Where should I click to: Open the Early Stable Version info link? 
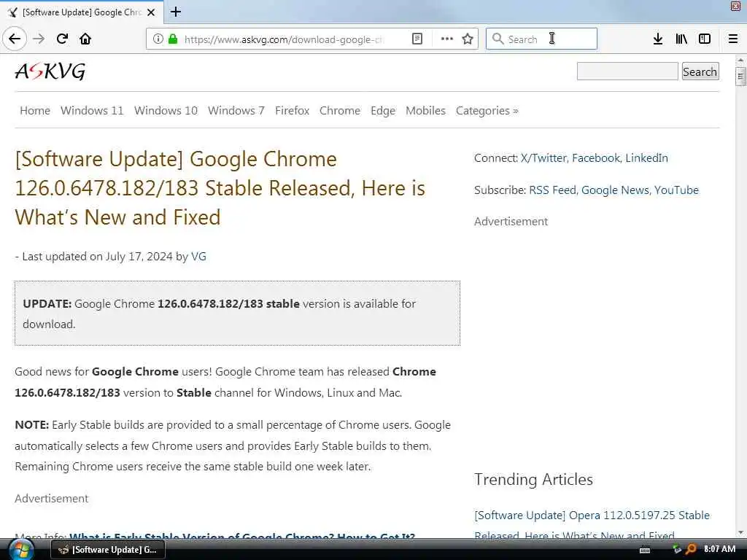coord(242,537)
